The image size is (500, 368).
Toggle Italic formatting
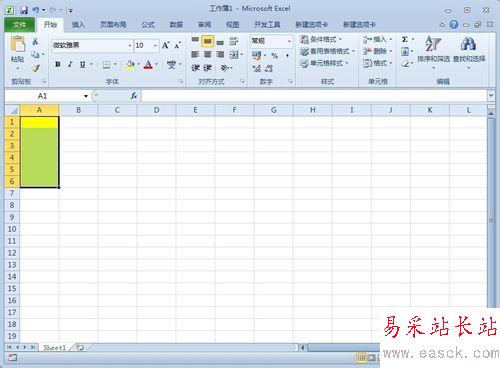70,64
